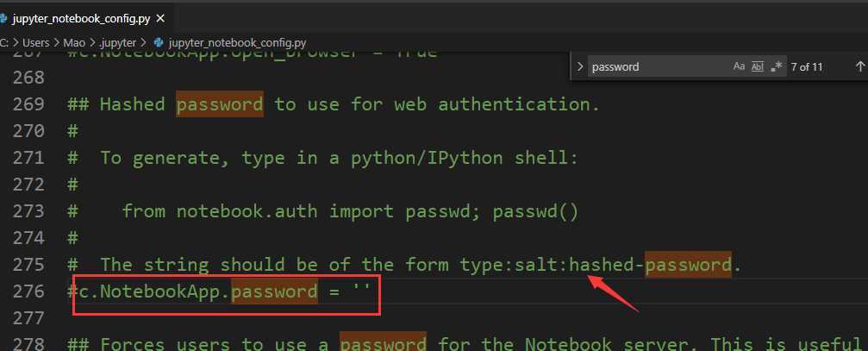The height and width of the screenshot is (351, 868).
Task: Click the find input containing 'password'
Action: tap(659, 66)
